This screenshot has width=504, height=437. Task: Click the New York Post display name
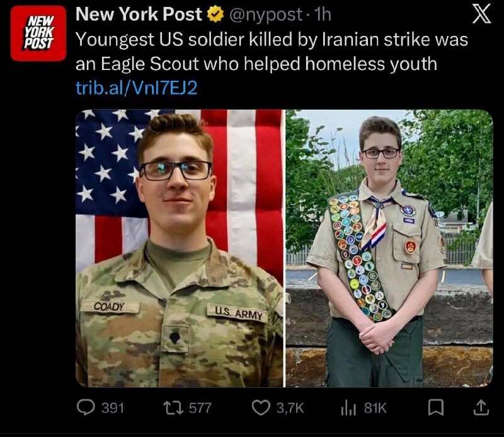pyautogui.click(x=139, y=14)
